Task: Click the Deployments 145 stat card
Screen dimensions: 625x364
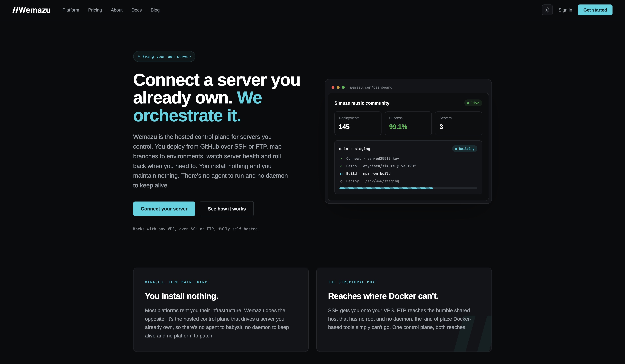Action: [358, 123]
